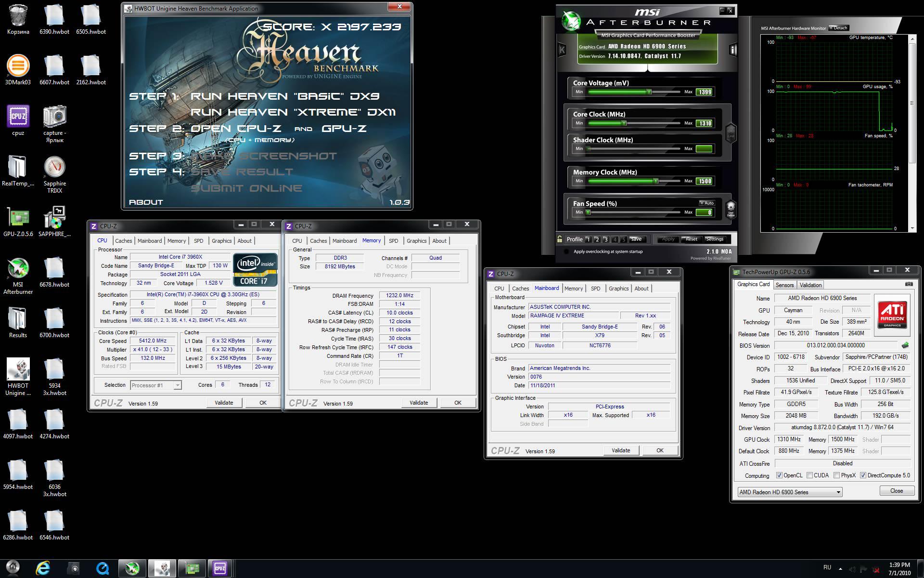Screen dimensions: 924x578
Task: Show hidden system tray icons arrow
Action: pos(841,568)
